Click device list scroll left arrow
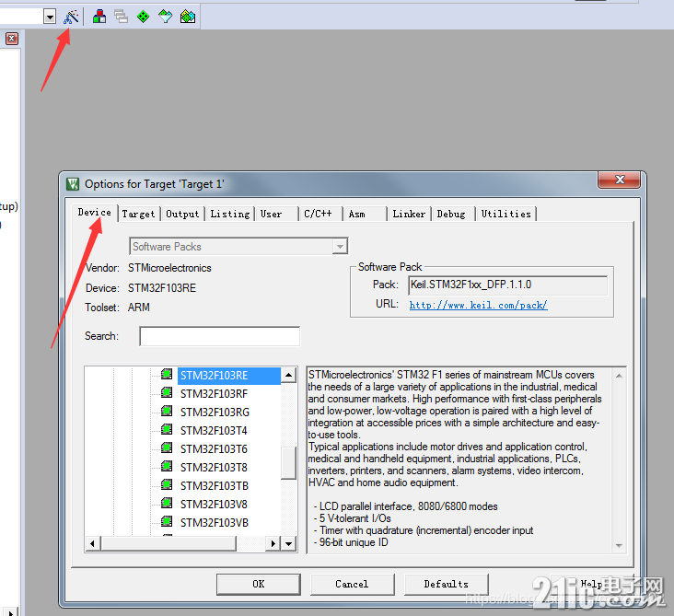 coord(93,544)
